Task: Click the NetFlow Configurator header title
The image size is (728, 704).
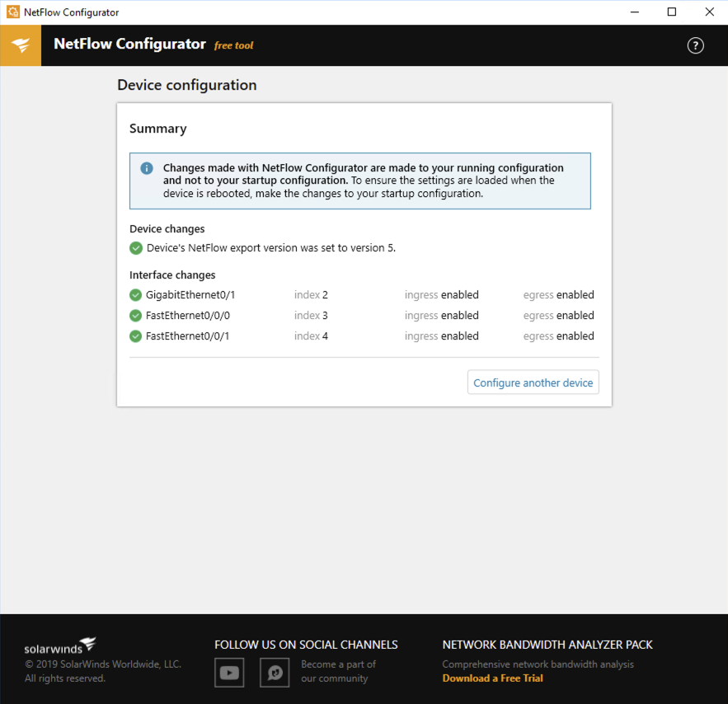Action: pos(129,44)
